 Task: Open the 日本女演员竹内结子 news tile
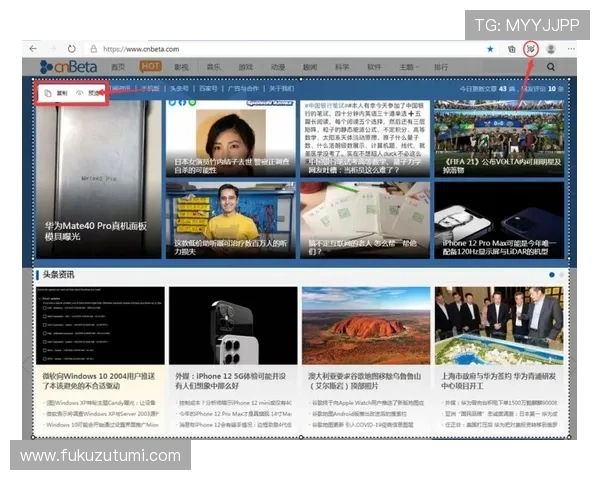231,139
